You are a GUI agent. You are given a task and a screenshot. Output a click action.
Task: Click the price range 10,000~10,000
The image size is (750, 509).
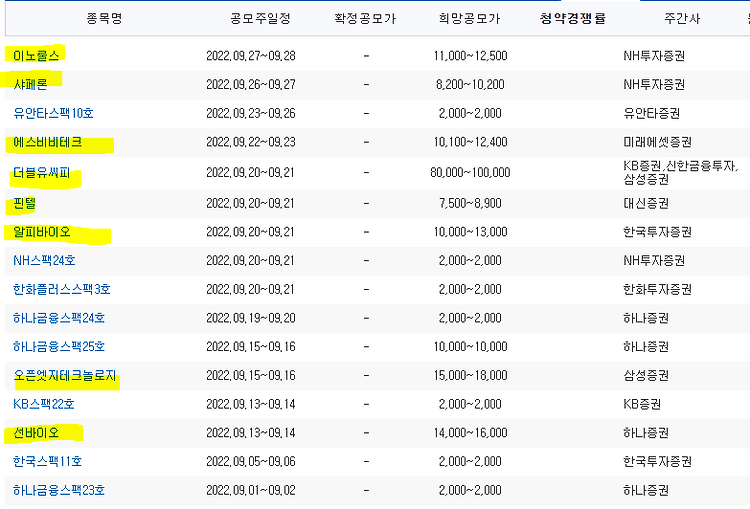coord(470,347)
